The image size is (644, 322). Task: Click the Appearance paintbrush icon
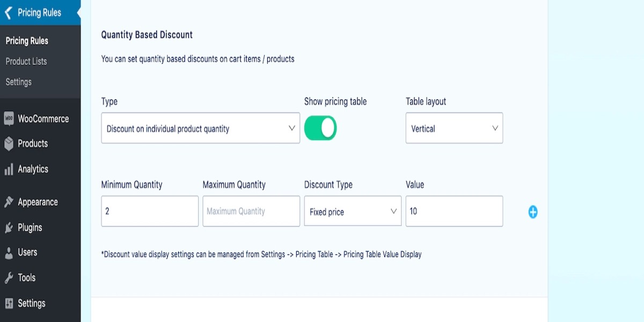click(9, 202)
